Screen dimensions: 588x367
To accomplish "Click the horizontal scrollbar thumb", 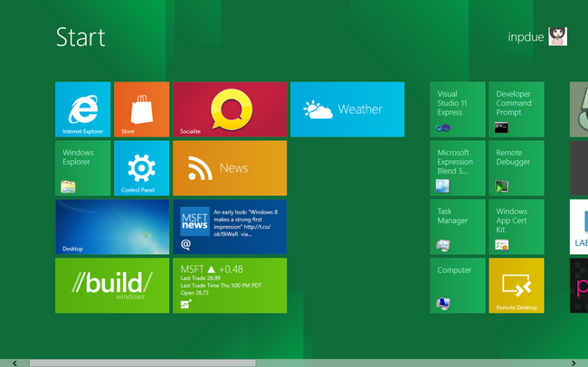I will [143, 362].
